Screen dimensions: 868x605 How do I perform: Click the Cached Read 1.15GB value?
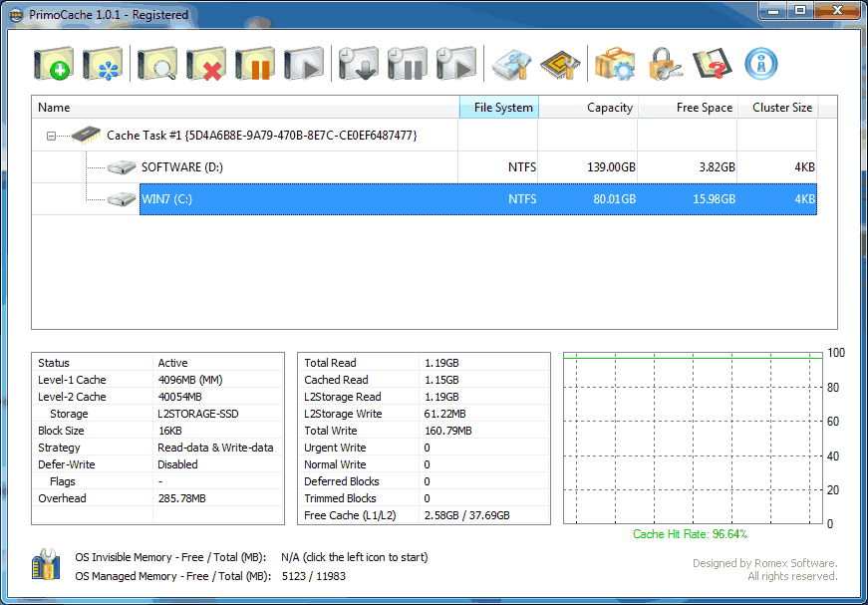coord(441,380)
